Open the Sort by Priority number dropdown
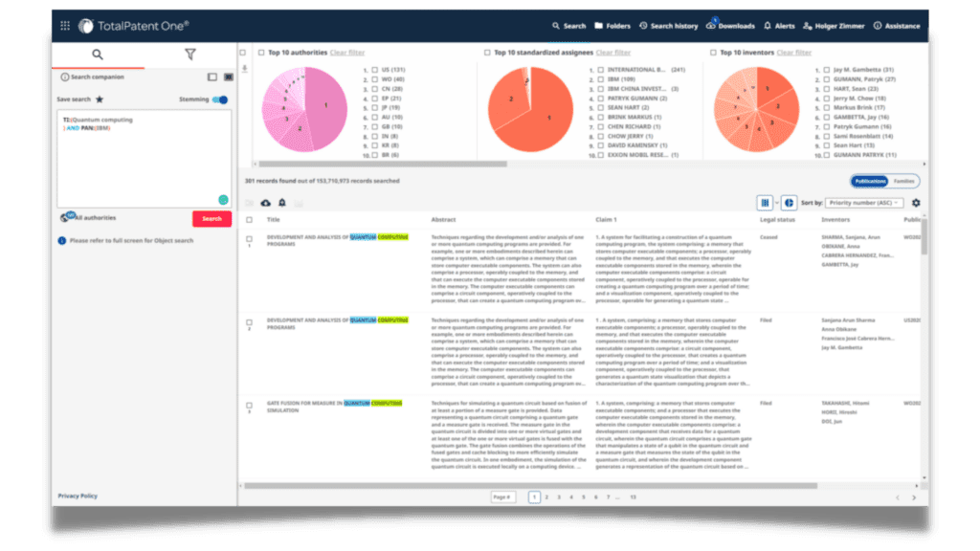 click(864, 203)
